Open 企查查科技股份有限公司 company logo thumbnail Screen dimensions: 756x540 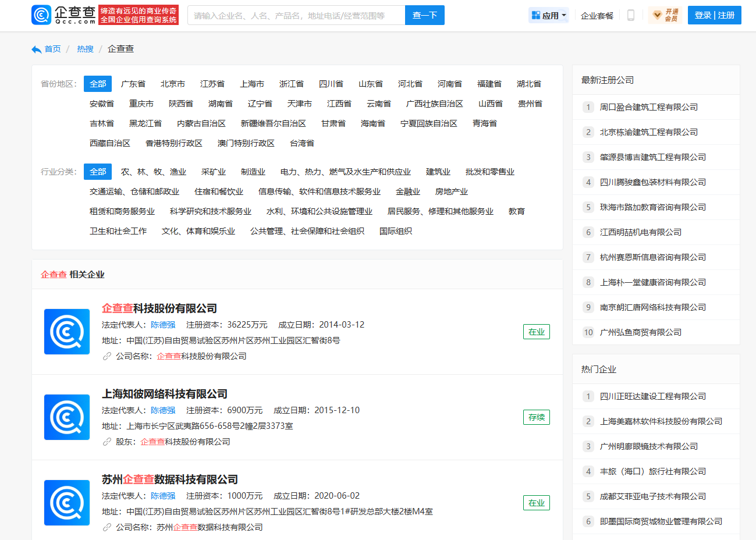pyautogui.click(x=67, y=332)
